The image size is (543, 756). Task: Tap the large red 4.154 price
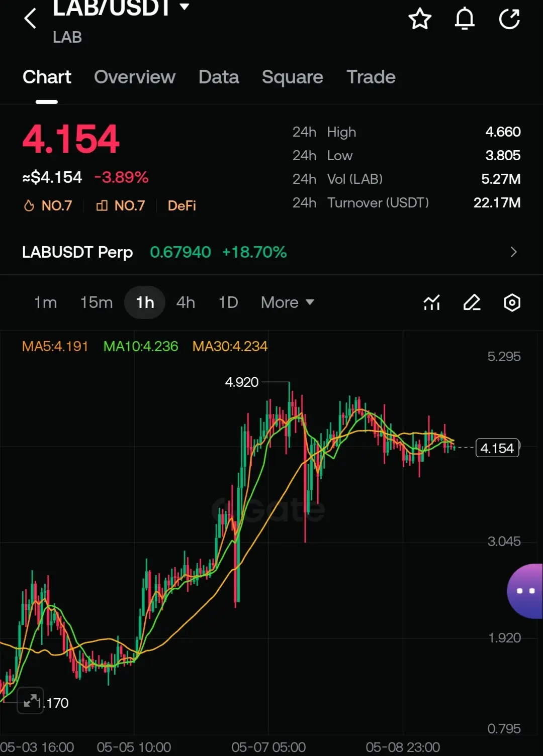71,139
